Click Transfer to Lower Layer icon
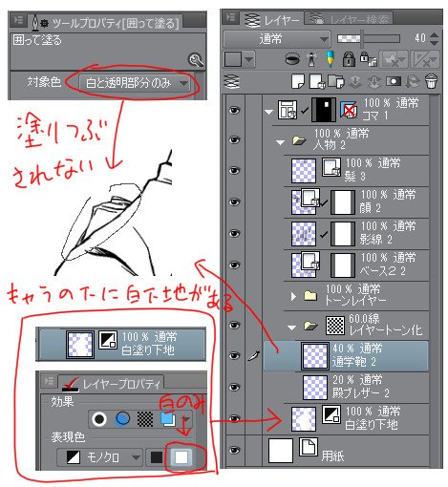The image size is (448, 487). click(355, 82)
